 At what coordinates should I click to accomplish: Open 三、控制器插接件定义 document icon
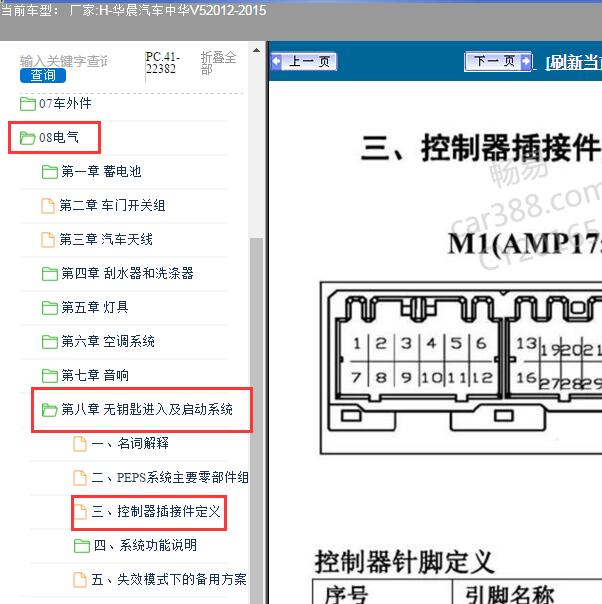pyautogui.click(x=80, y=512)
